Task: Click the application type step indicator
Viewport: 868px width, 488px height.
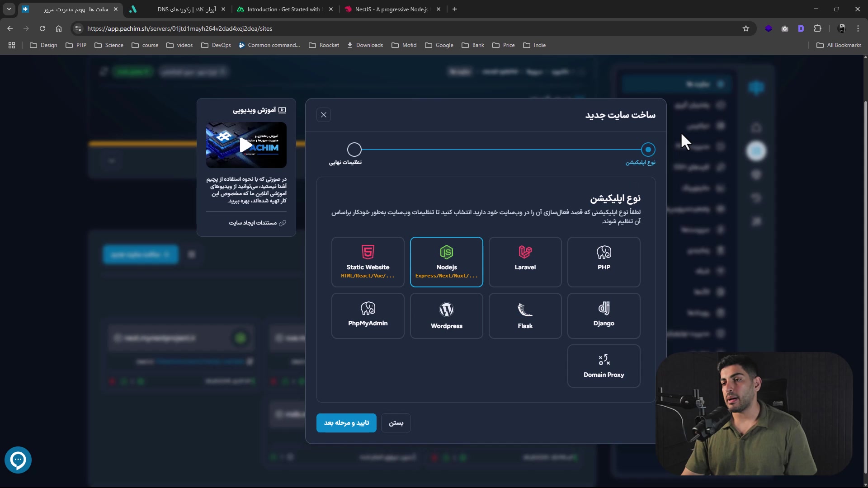Action: 648,150
